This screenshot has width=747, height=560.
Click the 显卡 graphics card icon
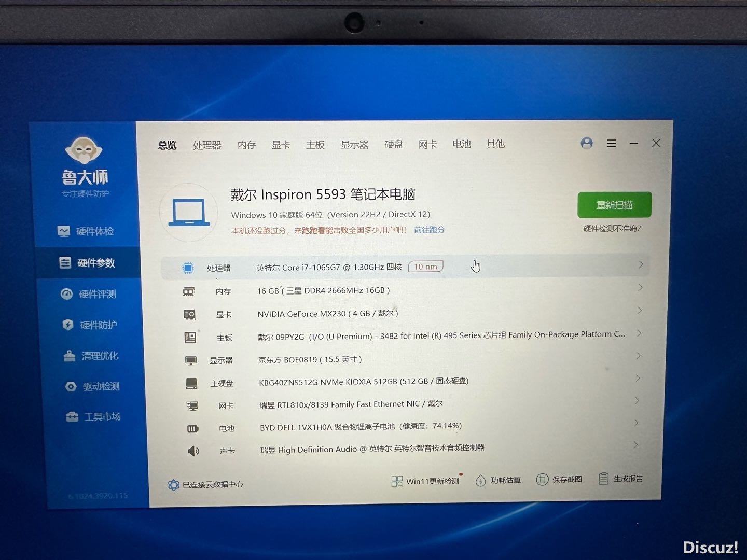[189, 314]
